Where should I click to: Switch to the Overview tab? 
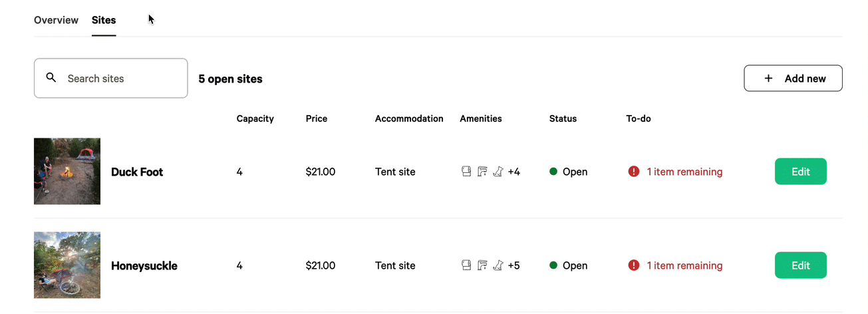tap(56, 20)
